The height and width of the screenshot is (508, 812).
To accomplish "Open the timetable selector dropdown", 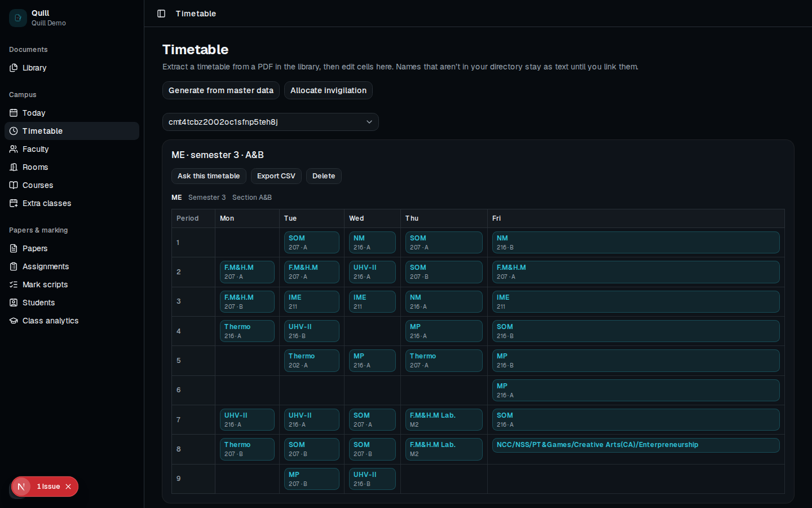I will (x=271, y=122).
